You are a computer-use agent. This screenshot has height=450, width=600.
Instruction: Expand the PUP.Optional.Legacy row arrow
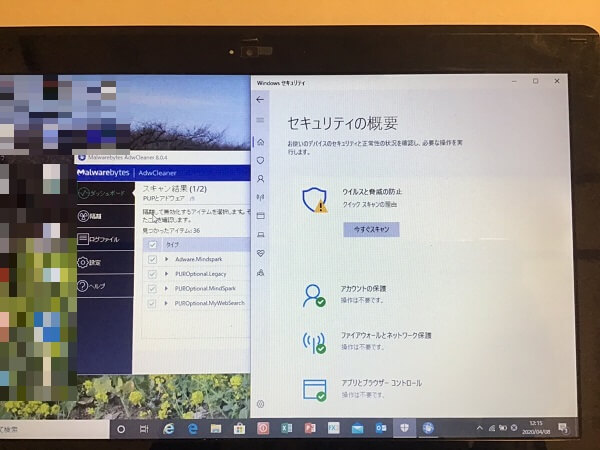click(x=166, y=274)
